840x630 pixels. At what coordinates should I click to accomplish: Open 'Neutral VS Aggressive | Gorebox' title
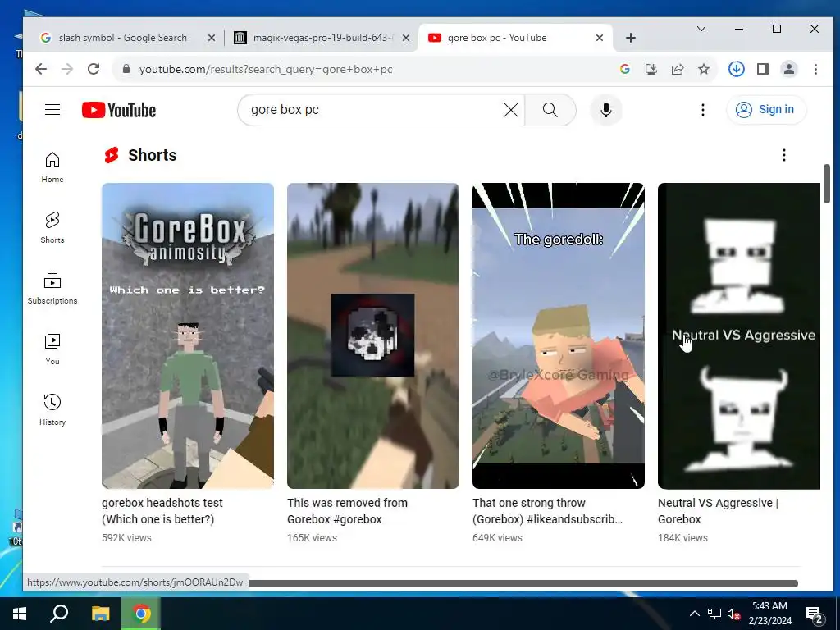coord(718,511)
